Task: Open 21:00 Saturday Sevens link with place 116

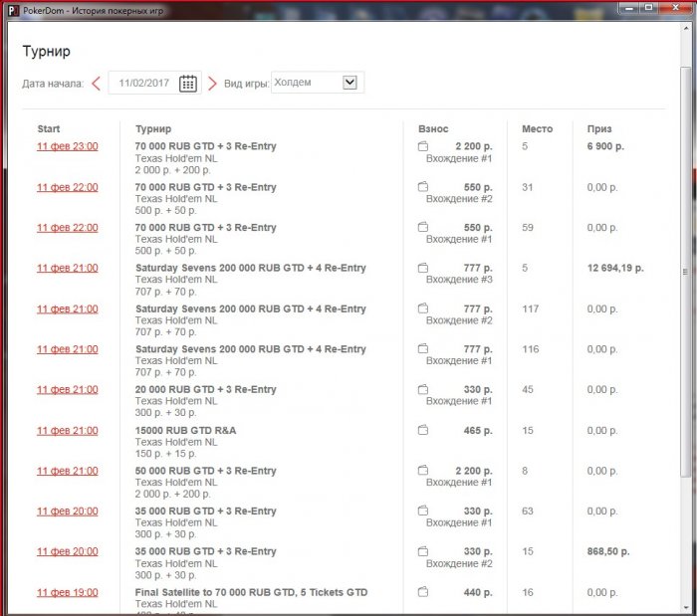Action: point(67,349)
